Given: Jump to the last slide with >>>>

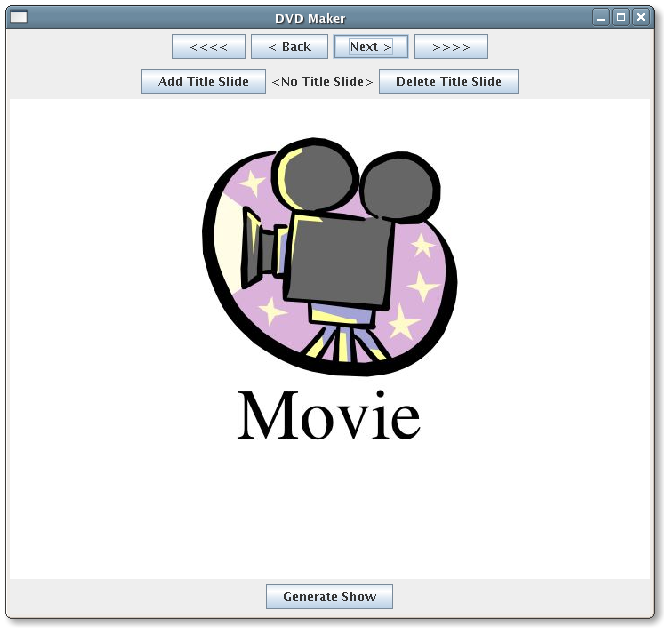Looking at the screenshot, I should point(451,47).
